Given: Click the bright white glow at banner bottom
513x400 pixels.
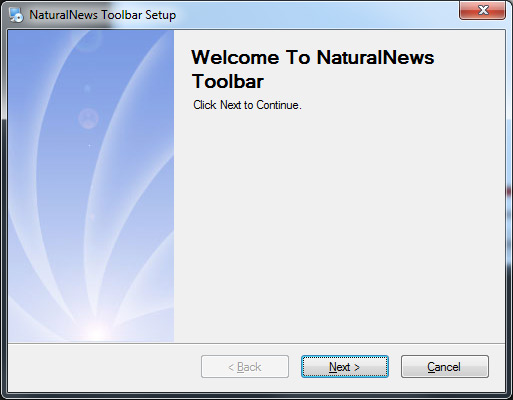Looking at the screenshot, I should click(95, 332).
